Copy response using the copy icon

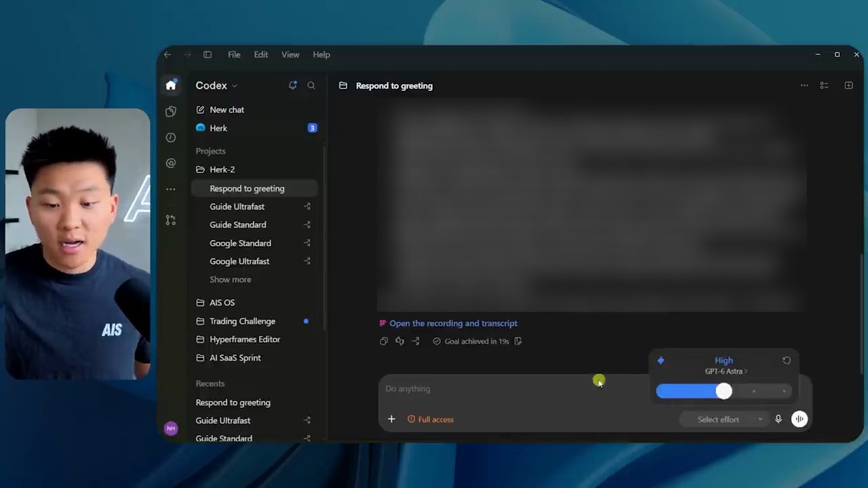[x=384, y=341]
